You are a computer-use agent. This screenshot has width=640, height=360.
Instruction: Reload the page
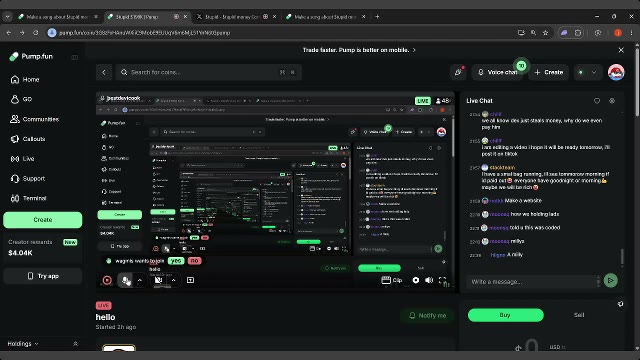click(x=36, y=33)
